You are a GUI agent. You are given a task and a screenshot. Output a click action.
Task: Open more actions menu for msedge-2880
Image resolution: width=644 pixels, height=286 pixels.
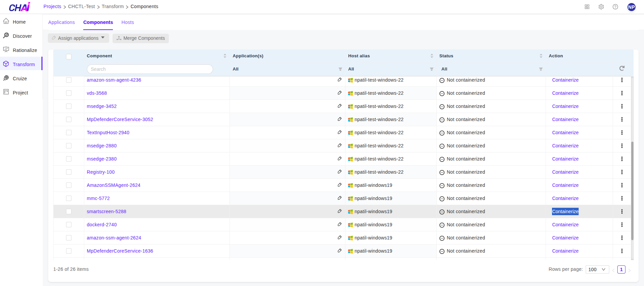pyautogui.click(x=622, y=146)
